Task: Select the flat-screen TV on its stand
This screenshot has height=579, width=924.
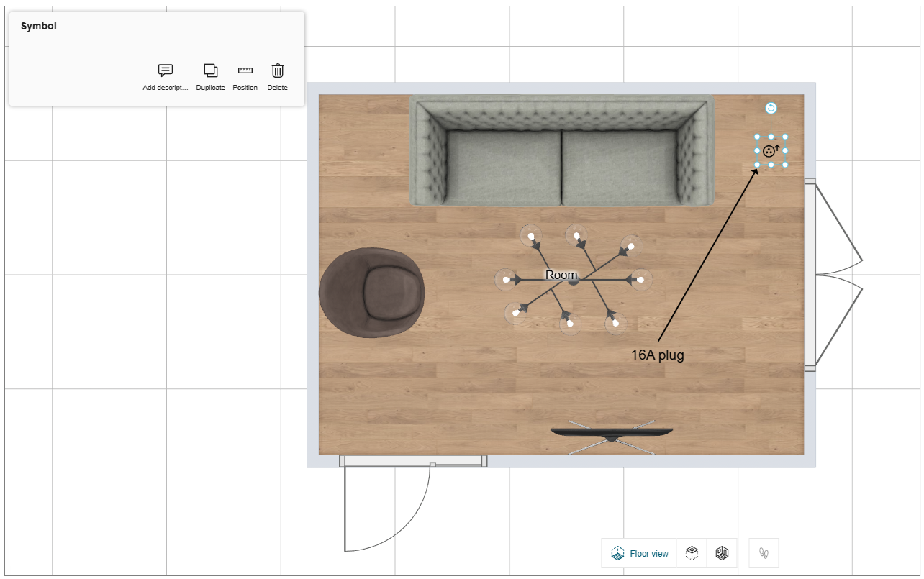Action: pyautogui.click(x=612, y=433)
